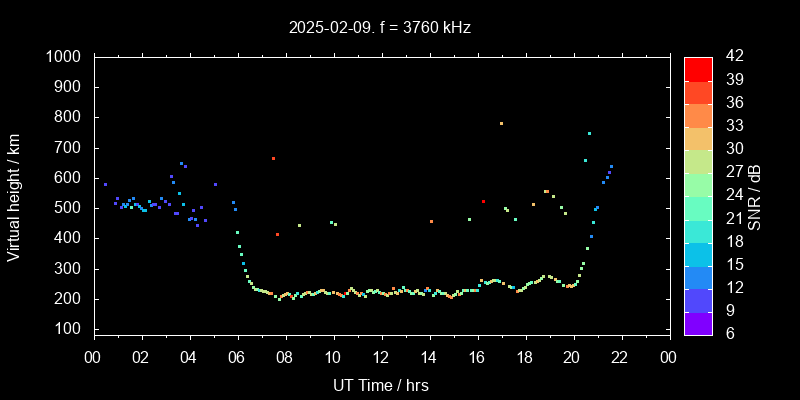The width and height of the screenshot is (800, 400).
Task: Click the 'UT Time / hrs' axis label
Action: [x=381, y=384]
